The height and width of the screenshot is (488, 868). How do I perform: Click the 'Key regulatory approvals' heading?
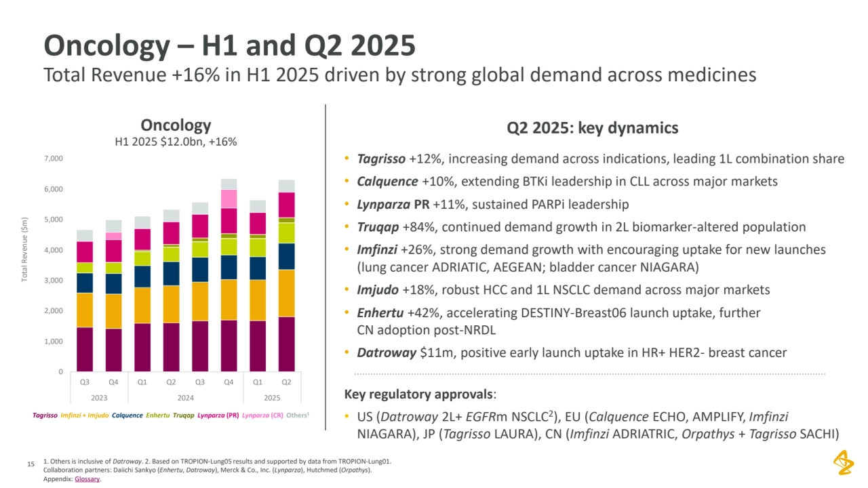(421, 394)
